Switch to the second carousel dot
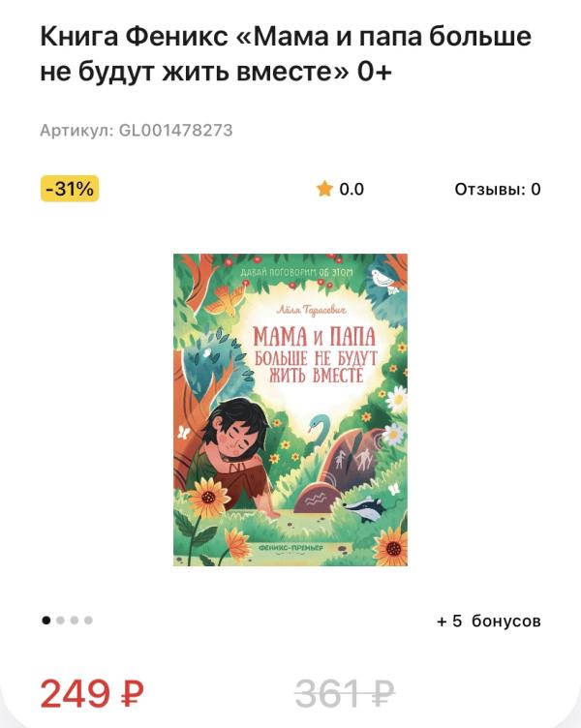This screenshot has height=728, width=581. pyautogui.click(x=60, y=621)
